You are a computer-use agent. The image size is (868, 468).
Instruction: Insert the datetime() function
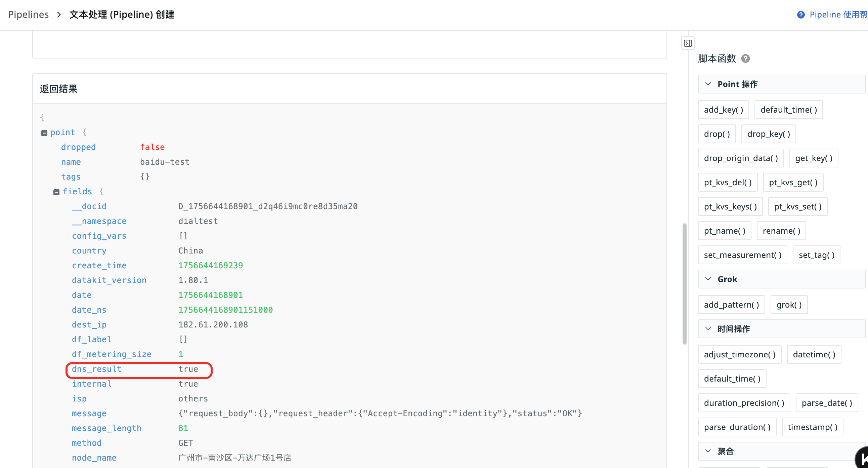[814, 354]
